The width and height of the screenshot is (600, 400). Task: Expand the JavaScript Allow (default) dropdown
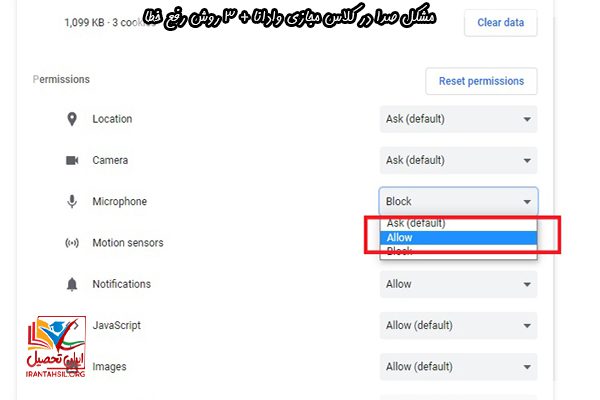[458, 325]
